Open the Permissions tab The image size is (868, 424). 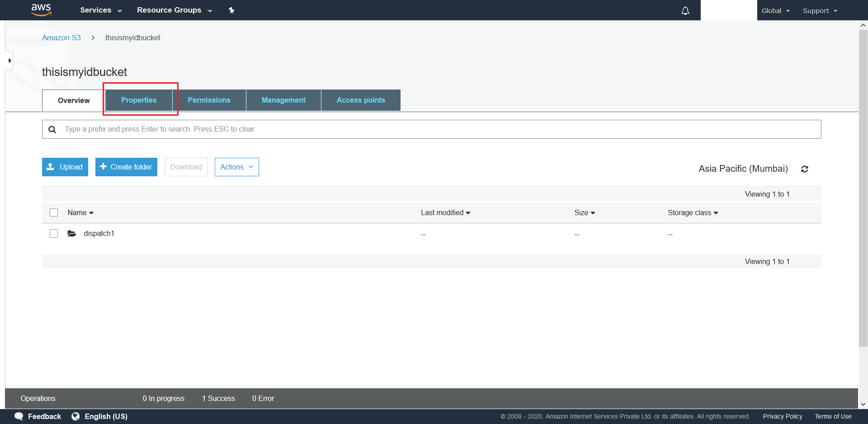point(209,100)
